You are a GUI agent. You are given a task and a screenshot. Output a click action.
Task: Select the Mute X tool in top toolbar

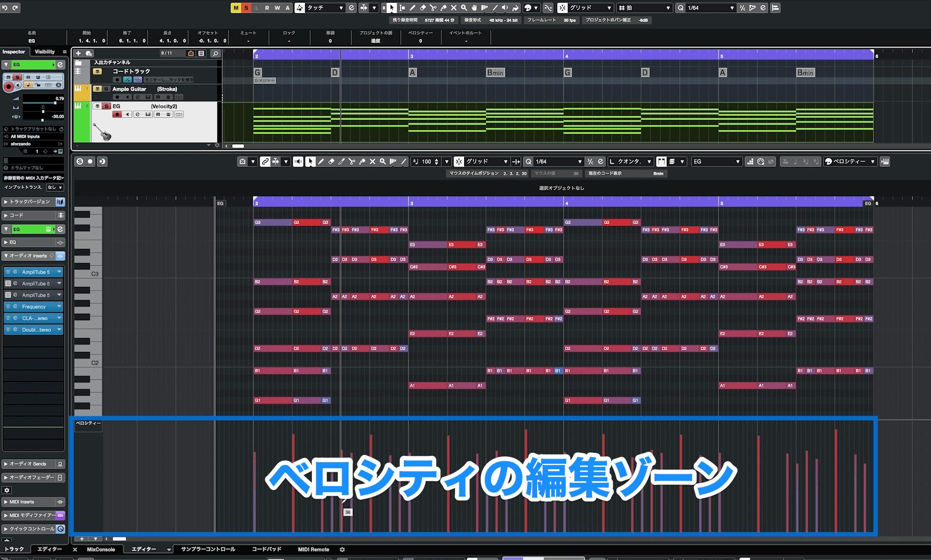454,8
